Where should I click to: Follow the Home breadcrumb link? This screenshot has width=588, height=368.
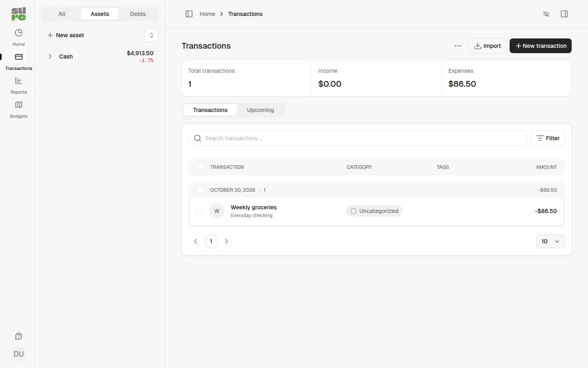207,14
